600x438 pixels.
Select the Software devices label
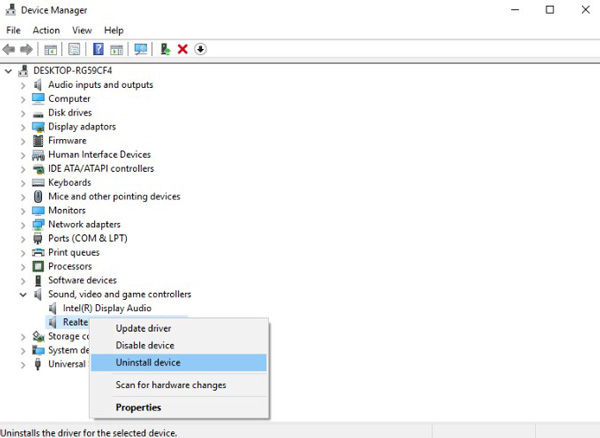[82, 280]
